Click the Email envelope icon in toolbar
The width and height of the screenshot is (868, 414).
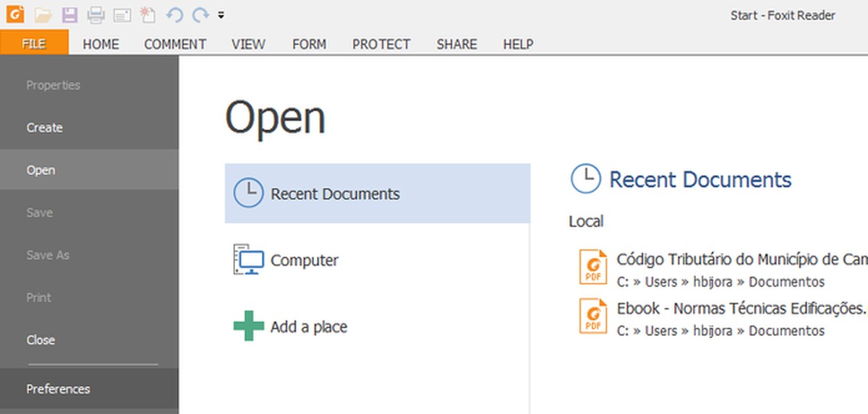(122, 14)
